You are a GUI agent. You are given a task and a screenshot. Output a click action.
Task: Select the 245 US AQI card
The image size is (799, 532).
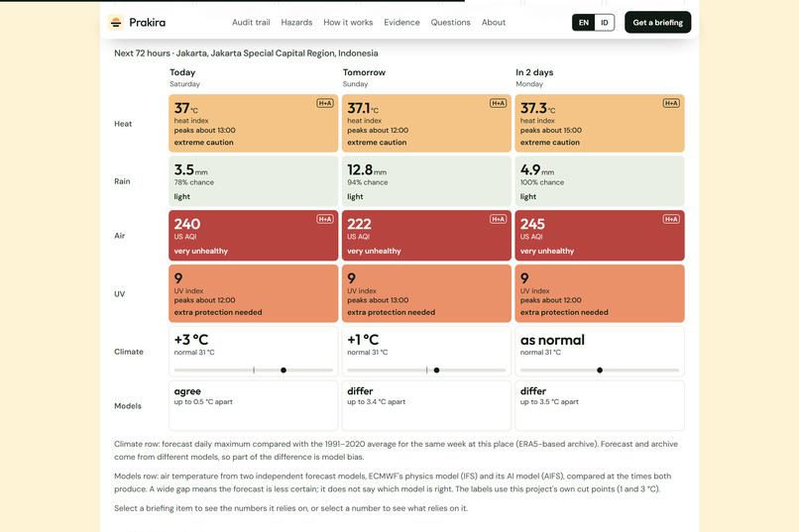click(x=600, y=235)
